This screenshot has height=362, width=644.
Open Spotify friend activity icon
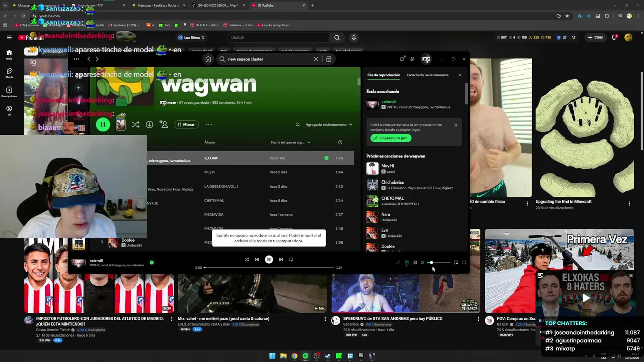(412, 59)
